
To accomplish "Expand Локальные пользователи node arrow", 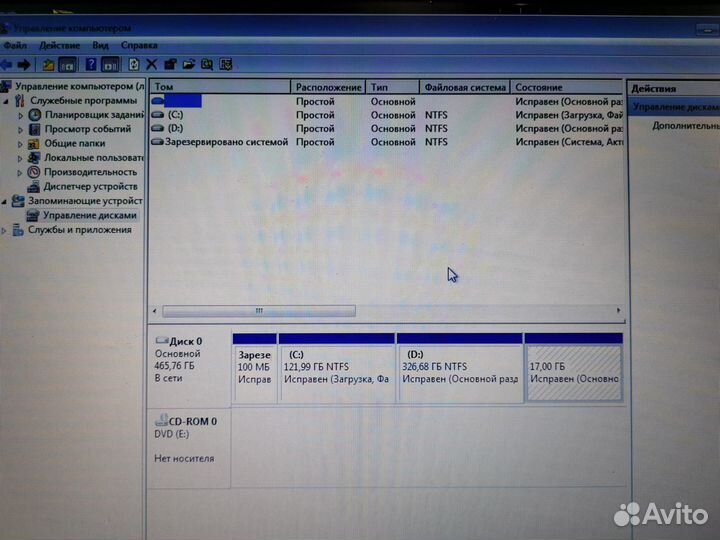I will (x=20, y=158).
